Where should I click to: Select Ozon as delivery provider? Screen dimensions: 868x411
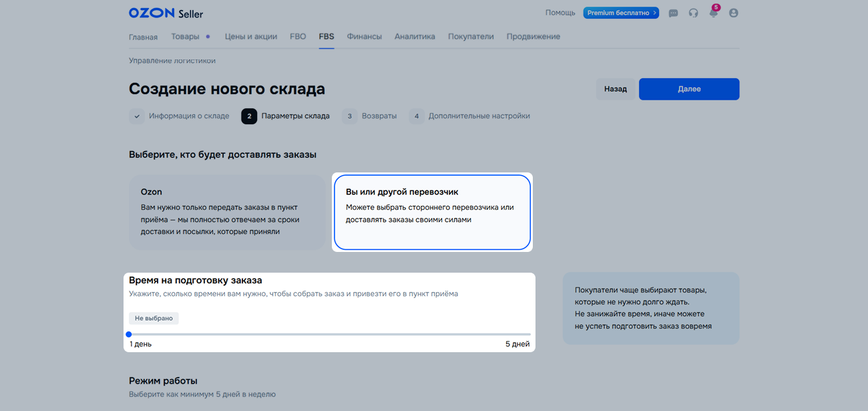(226, 212)
